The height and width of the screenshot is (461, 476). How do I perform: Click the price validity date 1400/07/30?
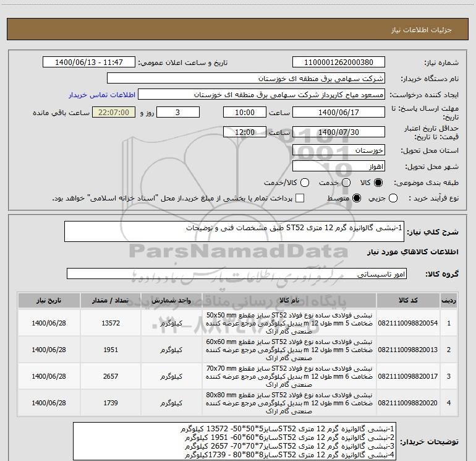pos(338,132)
